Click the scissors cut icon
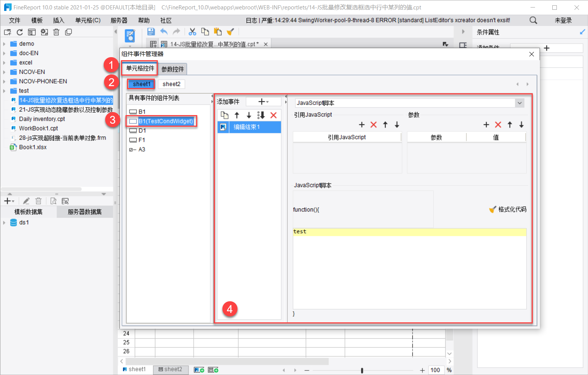This screenshot has height=375, width=588. [192, 32]
